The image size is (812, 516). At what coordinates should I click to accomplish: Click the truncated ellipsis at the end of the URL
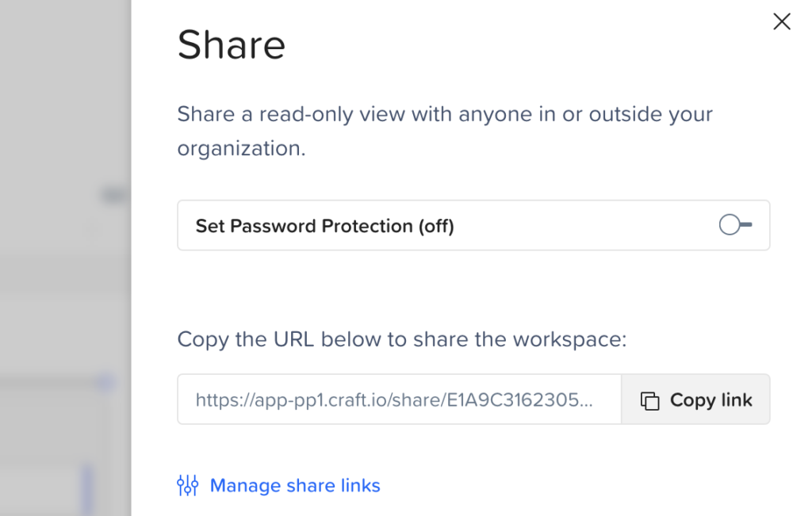(586, 400)
